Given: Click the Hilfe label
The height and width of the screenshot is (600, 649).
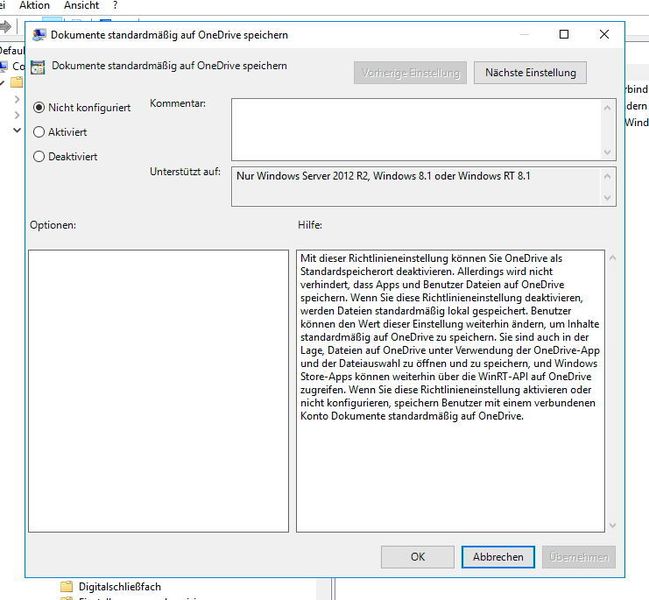Looking at the screenshot, I should [310, 225].
